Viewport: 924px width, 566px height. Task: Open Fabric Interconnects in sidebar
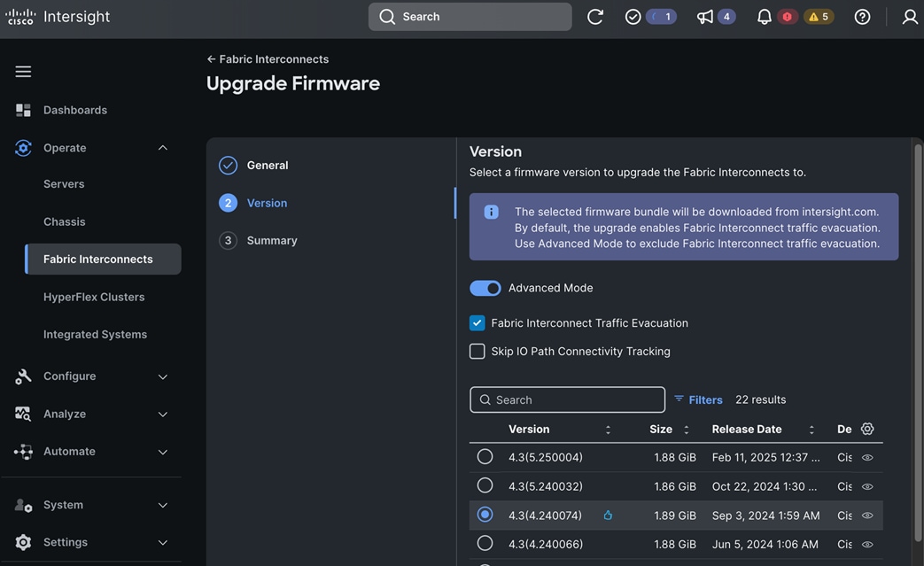[103, 260]
